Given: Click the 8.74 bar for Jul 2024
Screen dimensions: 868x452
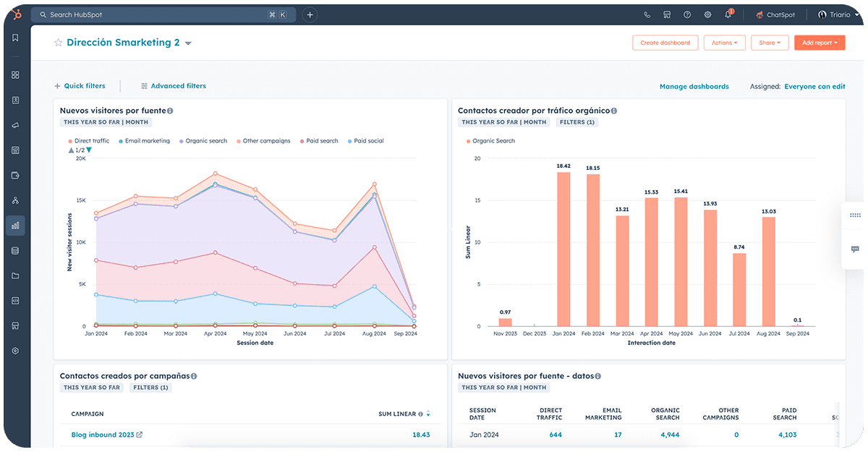Looking at the screenshot, I should pos(739,290).
